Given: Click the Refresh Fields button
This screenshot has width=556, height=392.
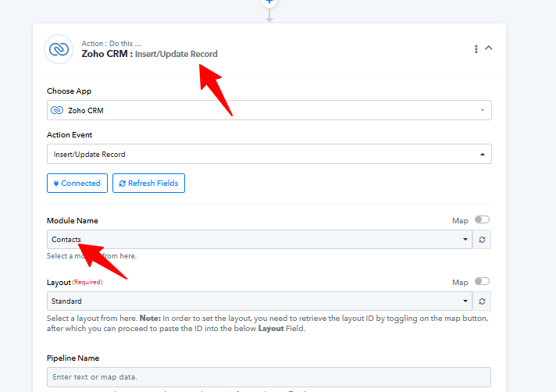Looking at the screenshot, I should 148,184.
